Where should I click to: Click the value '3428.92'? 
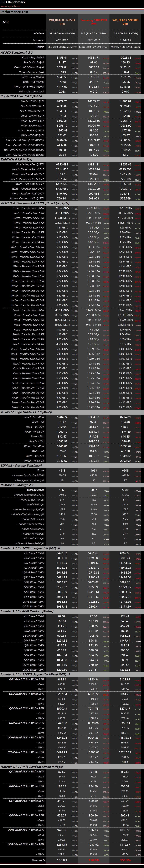[x=62, y=553]
